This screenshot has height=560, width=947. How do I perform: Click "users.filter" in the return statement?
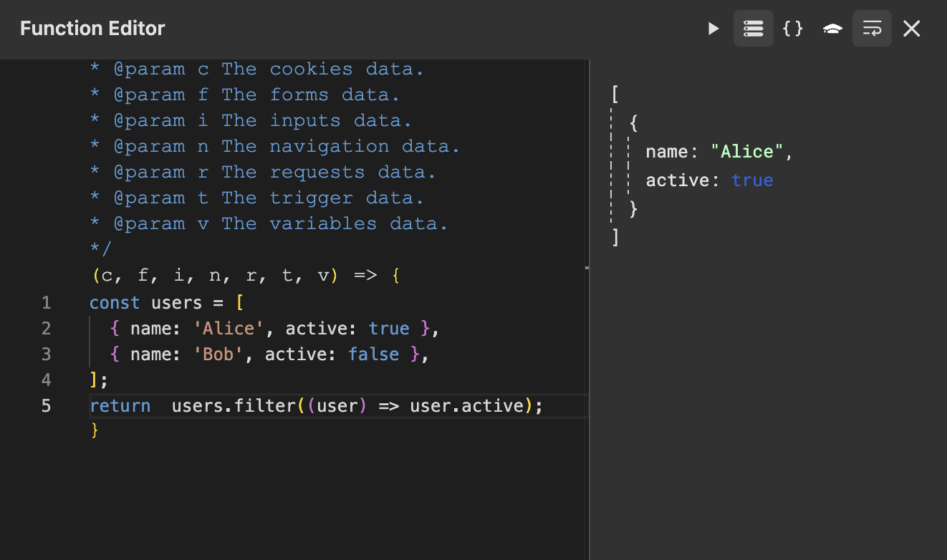(x=234, y=406)
